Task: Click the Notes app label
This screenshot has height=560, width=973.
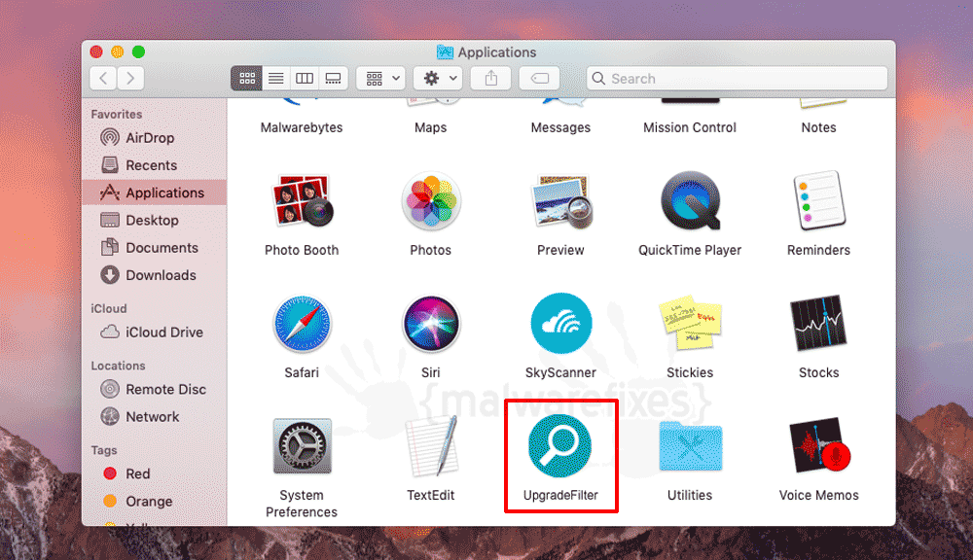Action: [819, 127]
